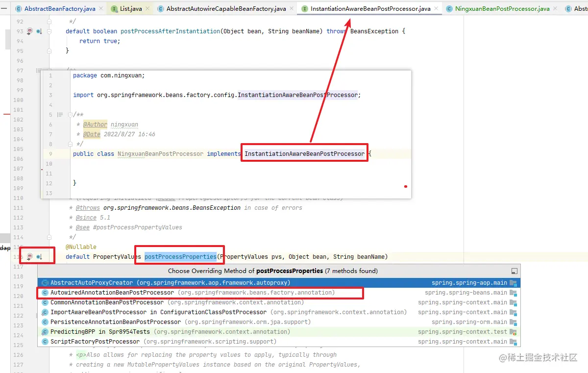Click NingxuanBeanPostProcessor class name in preview
The width and height of the screenshot is (588, 373).
(x=160, y=154)
